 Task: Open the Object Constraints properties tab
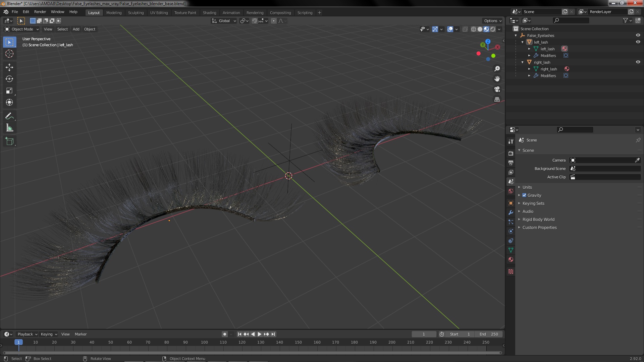coord(511,241)
